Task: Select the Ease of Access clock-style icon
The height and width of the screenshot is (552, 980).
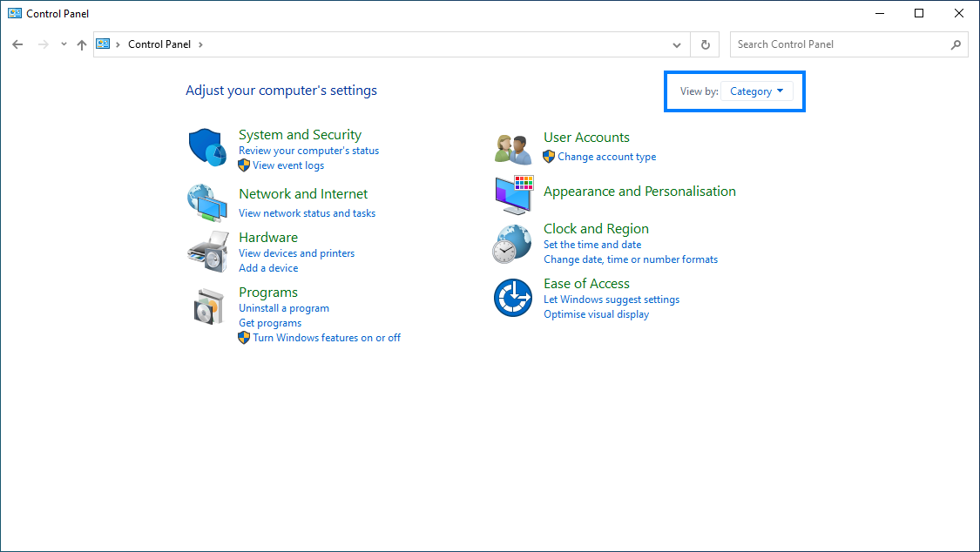Action: (512, 298)
